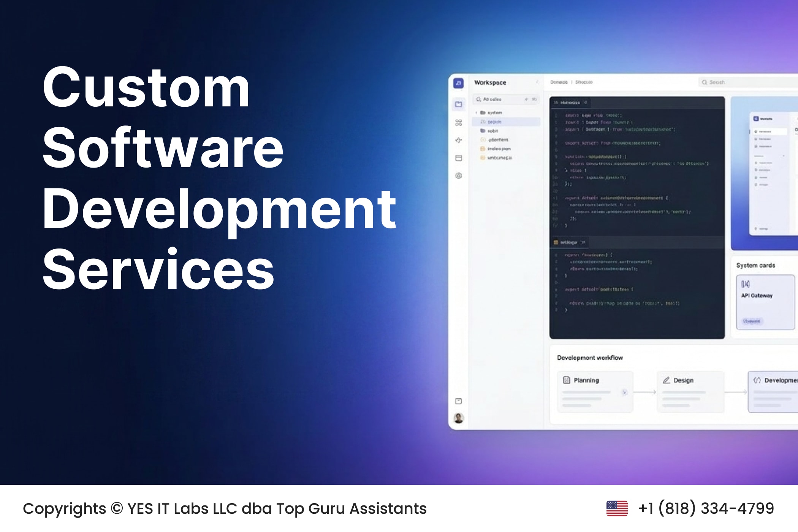Screen dimensions: 798x532
Task: Open the folder icon in left rail
Action: [x=459, y=104]
